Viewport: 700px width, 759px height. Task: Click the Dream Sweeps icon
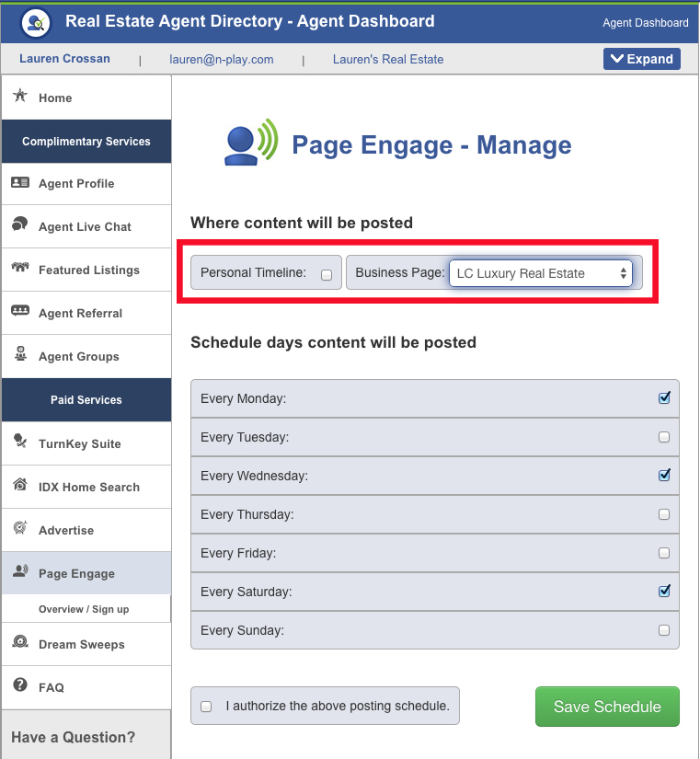point(20,643)
